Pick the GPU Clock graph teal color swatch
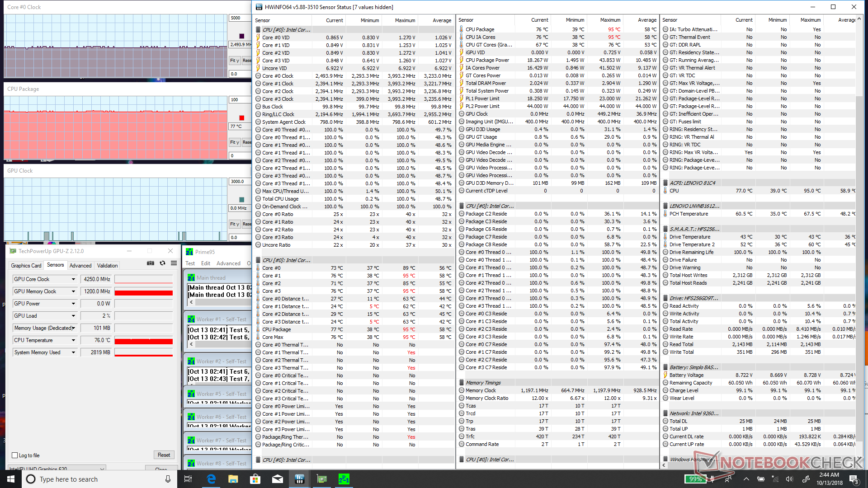 pos(241,199)
